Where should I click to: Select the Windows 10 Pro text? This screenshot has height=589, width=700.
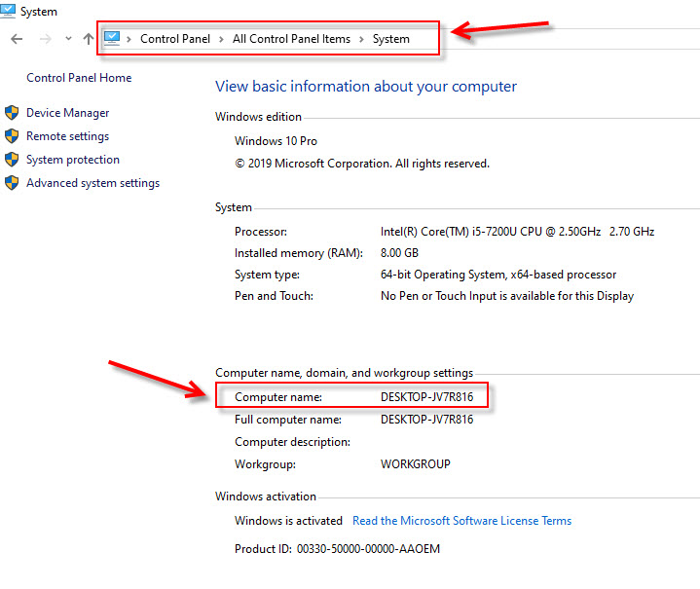(276, 141)
